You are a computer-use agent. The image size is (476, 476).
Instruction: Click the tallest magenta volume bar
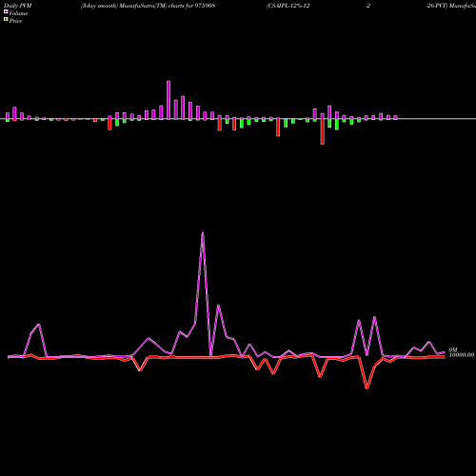pyautogui.click(x=169, y=100)
